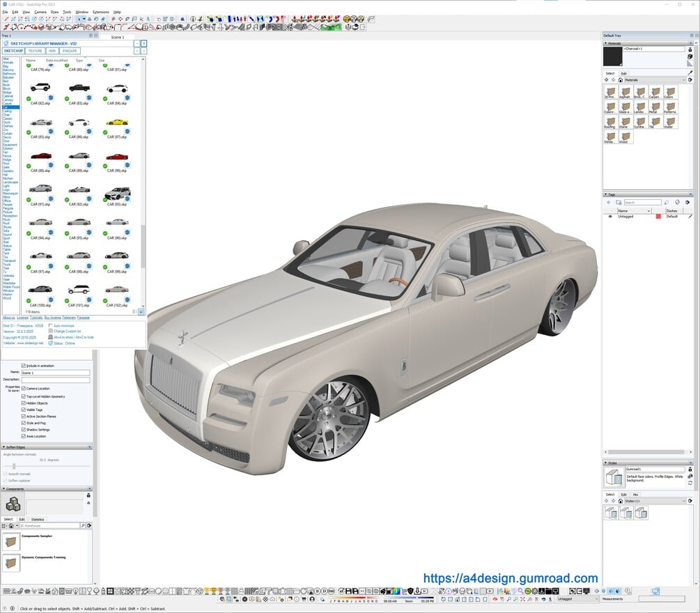Viewport: 700px width, 613px height.
Task: Toggle Style and Fog checkbox
Action: tap(24, 423)
